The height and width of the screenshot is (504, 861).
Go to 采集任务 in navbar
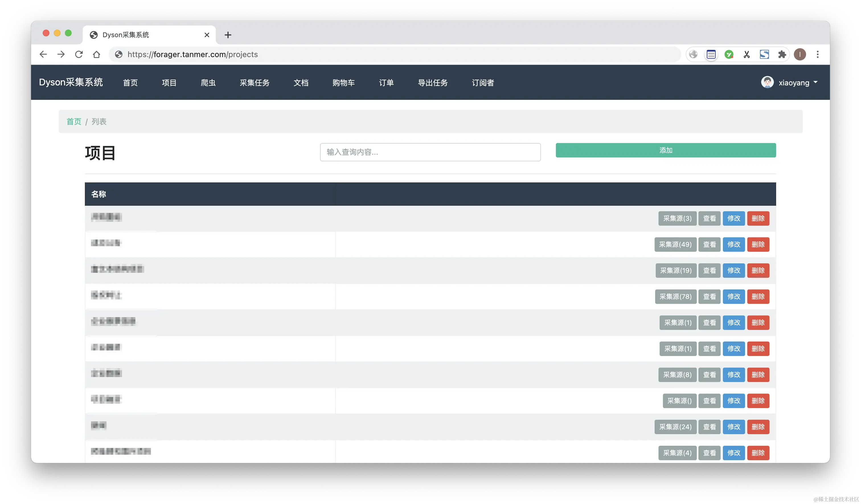(x=255, y=83)
